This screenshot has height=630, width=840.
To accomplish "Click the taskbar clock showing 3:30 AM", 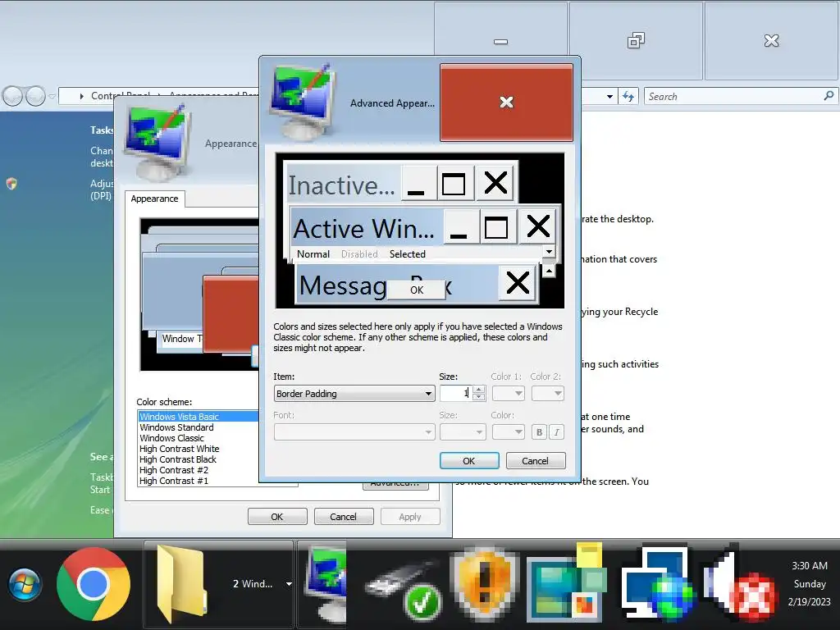I will point(810,584).
